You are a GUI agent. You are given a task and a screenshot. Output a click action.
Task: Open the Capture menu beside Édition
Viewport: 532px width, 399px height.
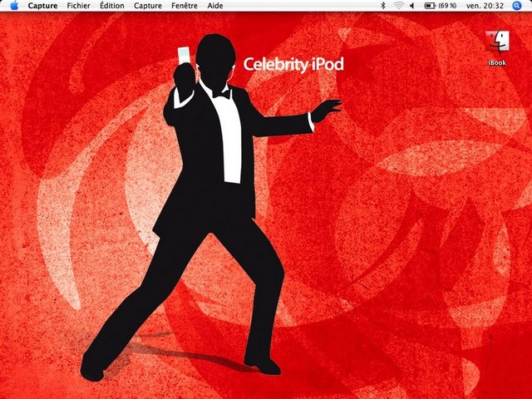(x=148, y=6)
